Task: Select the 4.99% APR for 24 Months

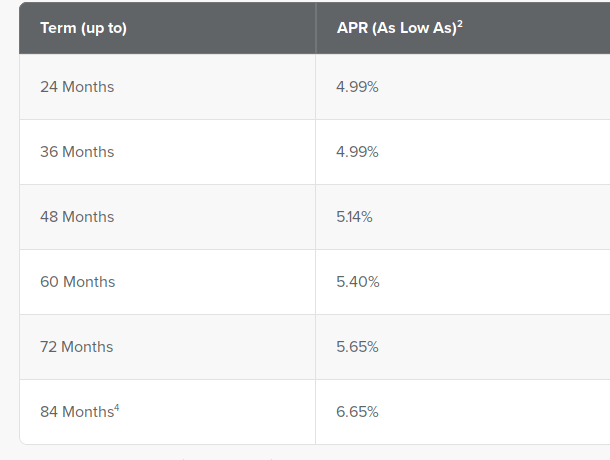Action: tap(357, 87)
